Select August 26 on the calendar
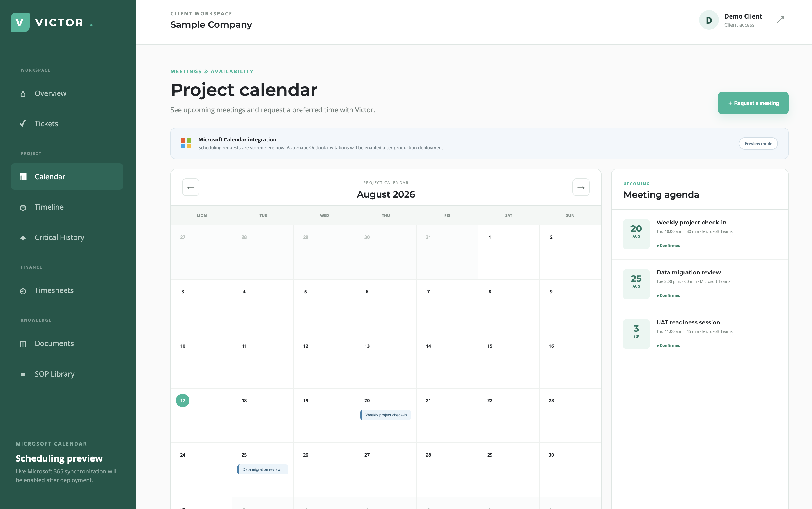 tap(324, 470)
